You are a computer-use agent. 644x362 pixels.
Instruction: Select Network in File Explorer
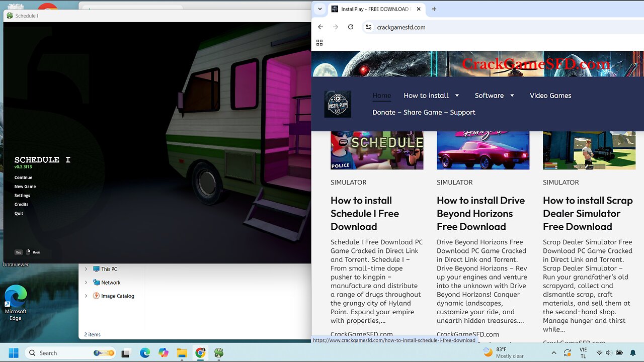click(x=107, y=283)
